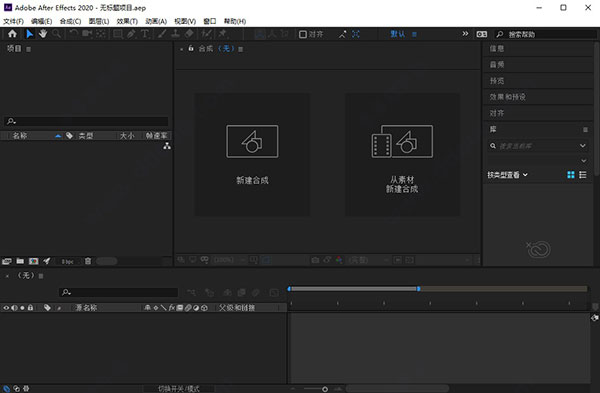The width and height of the screenshot is (600, 393).
Task: Toggle the 对齐 snapping checkbox
Action: (303, 34)
